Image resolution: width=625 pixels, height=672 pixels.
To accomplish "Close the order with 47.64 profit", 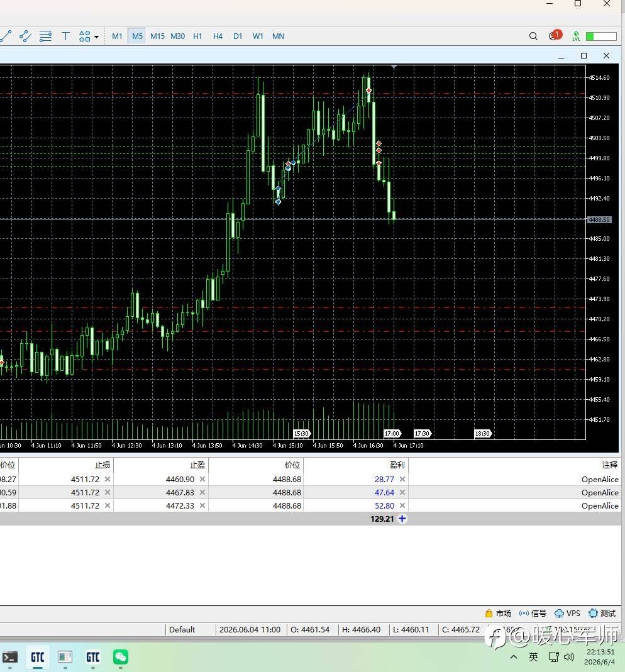I will click(x=402, y=492).
